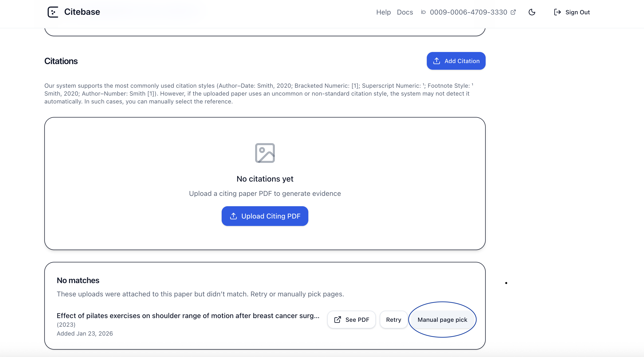Image resolution: width=644 pixels, height=357 pixels.
Task: Open ORCID external link icon
Action: (513, 12)
